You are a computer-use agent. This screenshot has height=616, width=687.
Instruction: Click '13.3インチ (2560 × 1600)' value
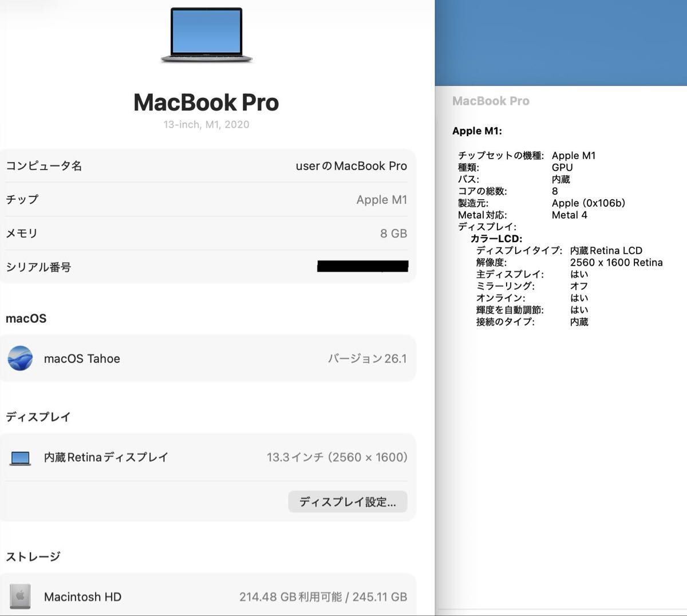click(x=337, y=457)
